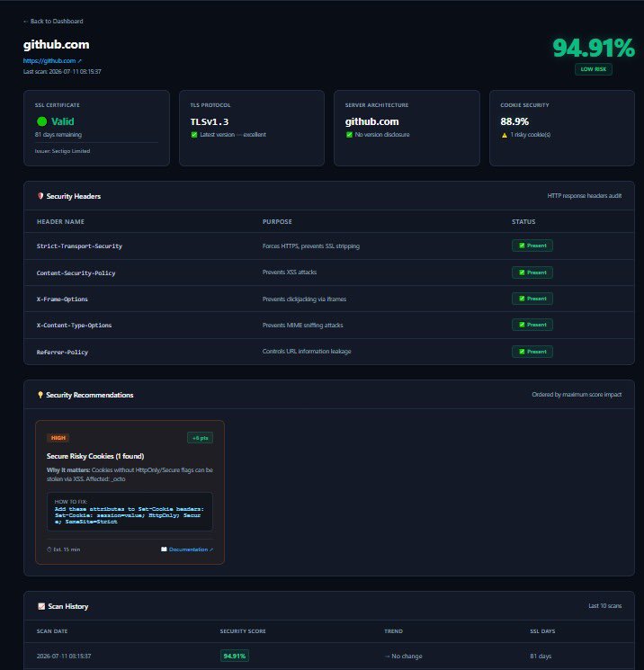Select the Content-Security-Policy header name

point(76,273)
